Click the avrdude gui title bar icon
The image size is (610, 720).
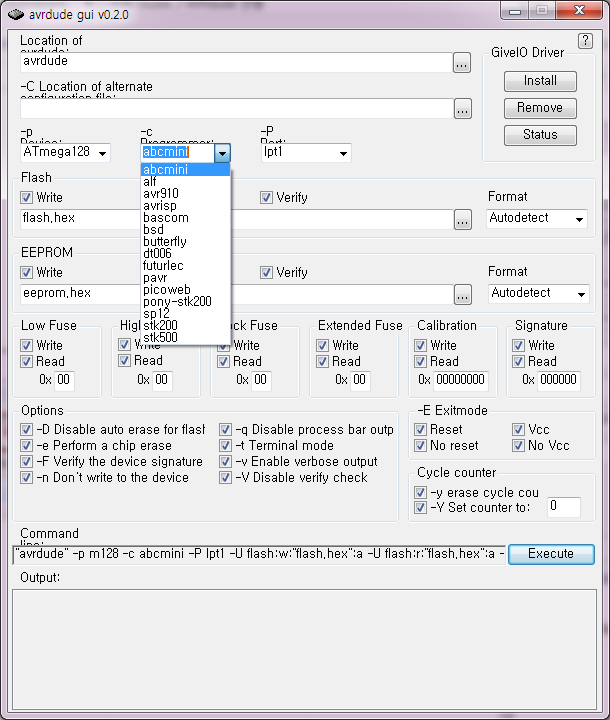16,15
